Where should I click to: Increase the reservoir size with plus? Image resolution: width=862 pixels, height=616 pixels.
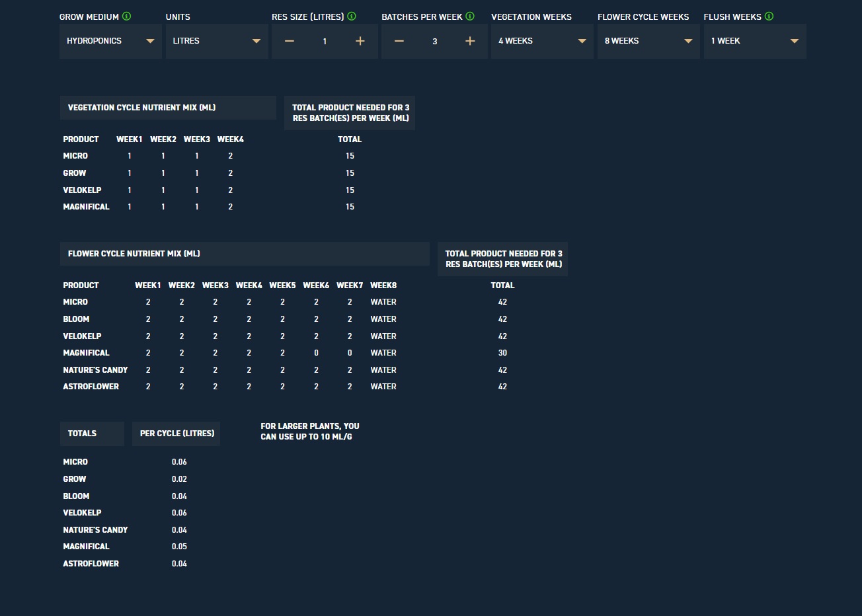(x=360, y=41)
